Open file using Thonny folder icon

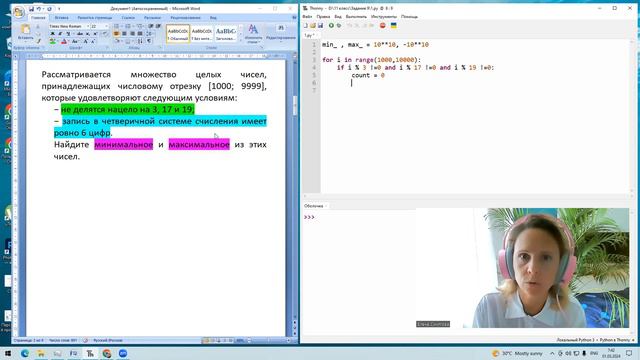coord(313,25)
